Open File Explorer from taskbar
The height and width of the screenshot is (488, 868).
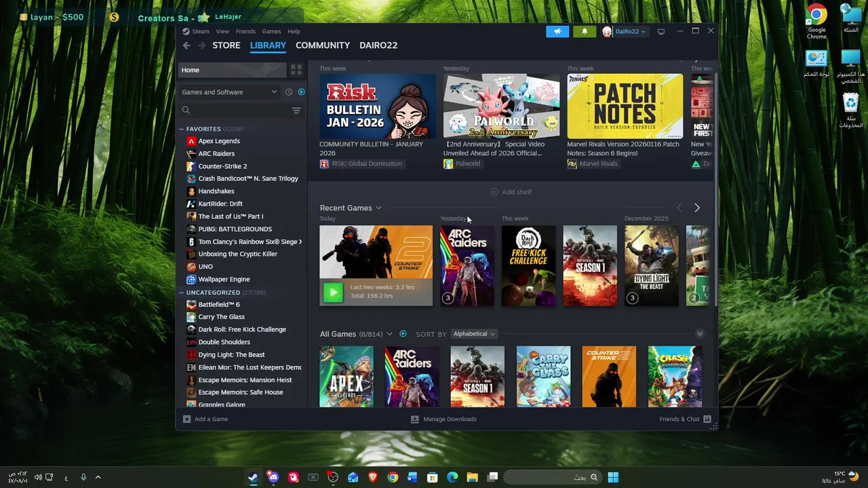[472, 477]
